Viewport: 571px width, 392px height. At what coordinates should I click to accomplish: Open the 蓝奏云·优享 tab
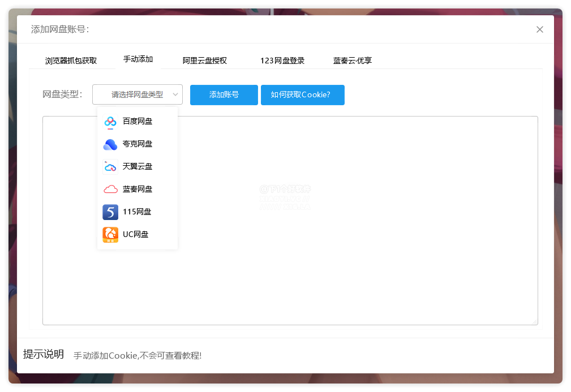(x=352, y=61)
